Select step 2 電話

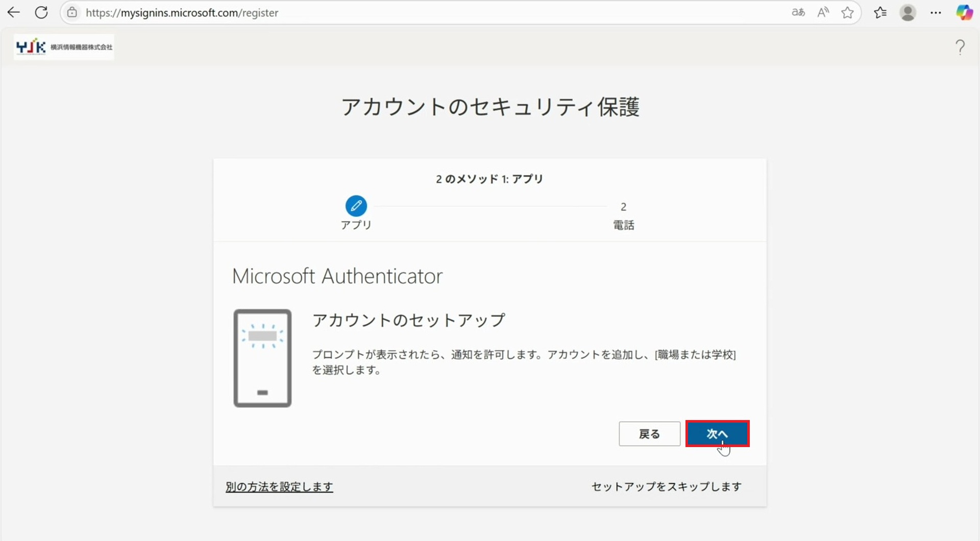pos(623,215)
